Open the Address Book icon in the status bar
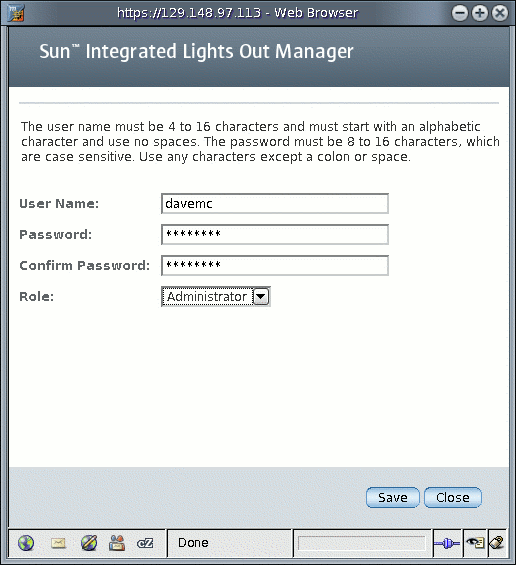Viewport: 516px width, 565px height. point(117,543)
